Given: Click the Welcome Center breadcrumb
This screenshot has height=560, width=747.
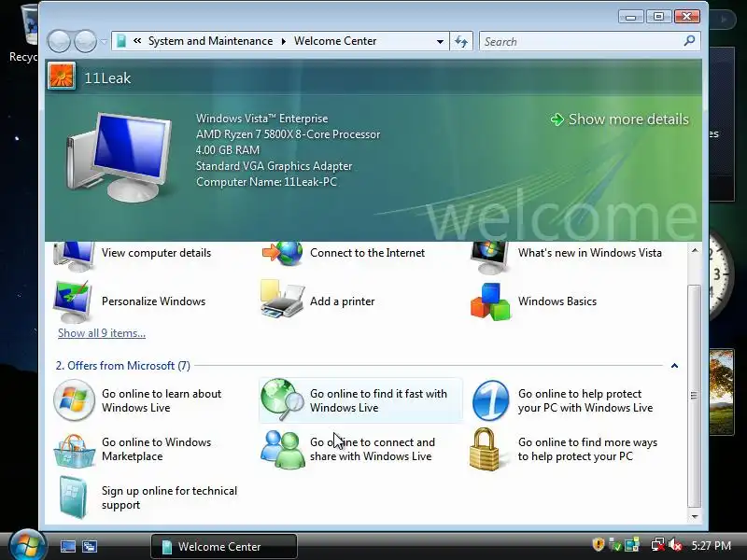Looking at the screenshot, I should coord(335,41).
